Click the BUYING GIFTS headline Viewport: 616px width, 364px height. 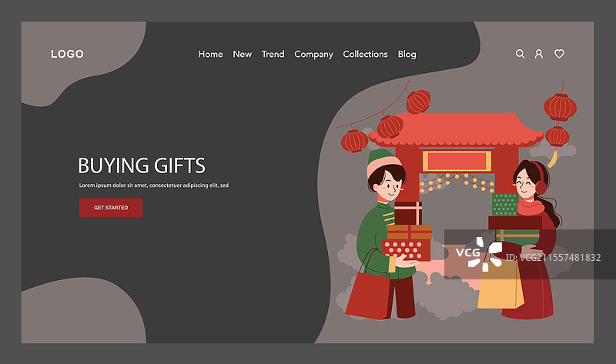[142, 165]
